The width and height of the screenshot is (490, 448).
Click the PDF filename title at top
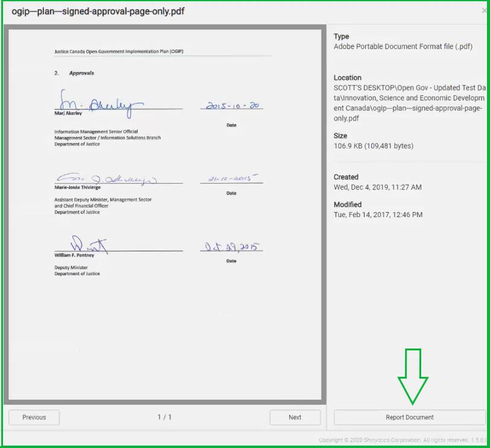[x=98, y=12]
